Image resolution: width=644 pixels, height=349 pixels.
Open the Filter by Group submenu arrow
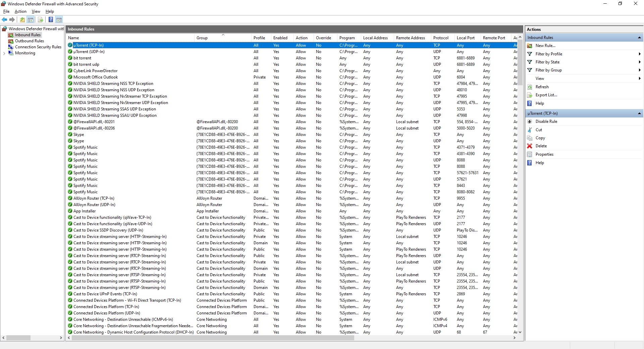(639, 70)
